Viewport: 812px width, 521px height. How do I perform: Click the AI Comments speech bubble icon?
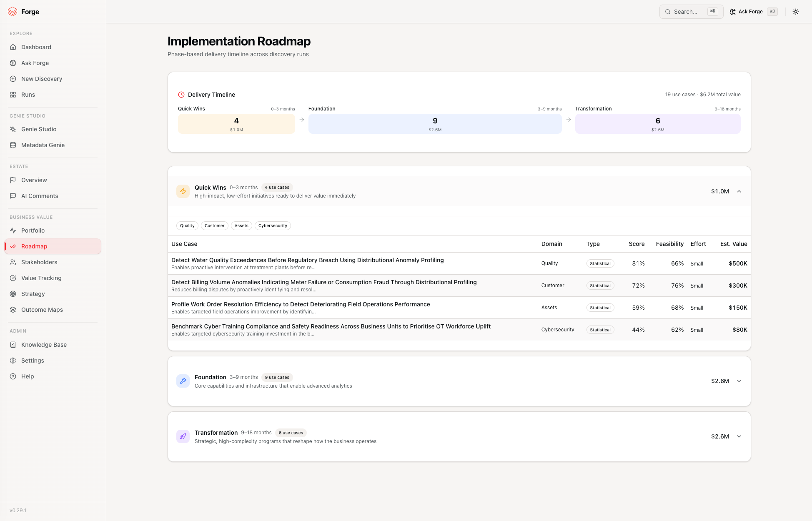coord(13,196)
